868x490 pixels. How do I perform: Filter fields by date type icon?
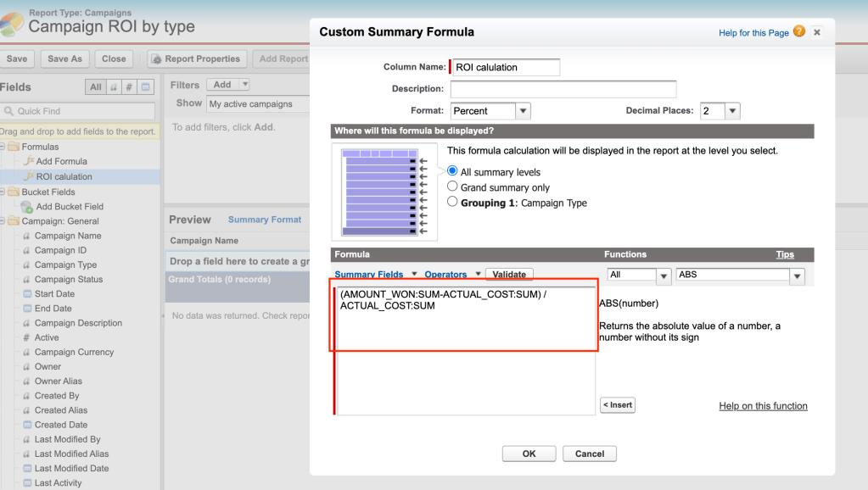point(146,86)
